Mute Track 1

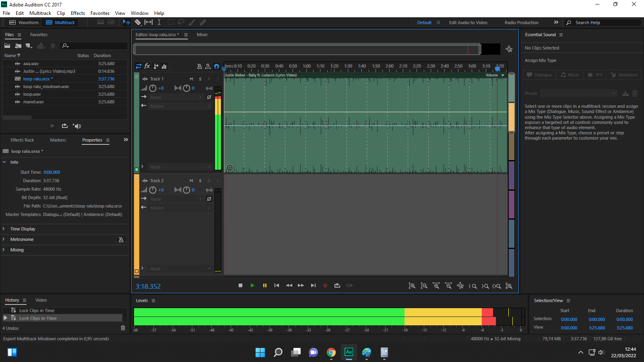coord(191,79)
